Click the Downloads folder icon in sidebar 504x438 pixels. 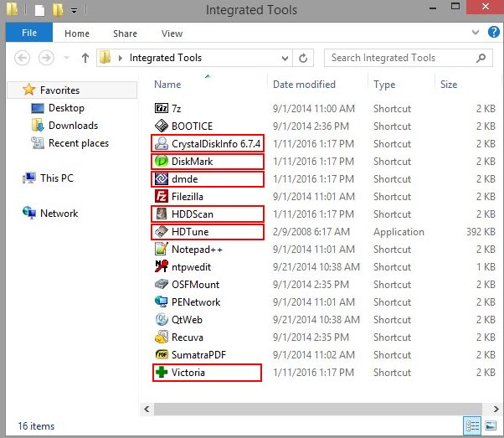click(38, 125)
